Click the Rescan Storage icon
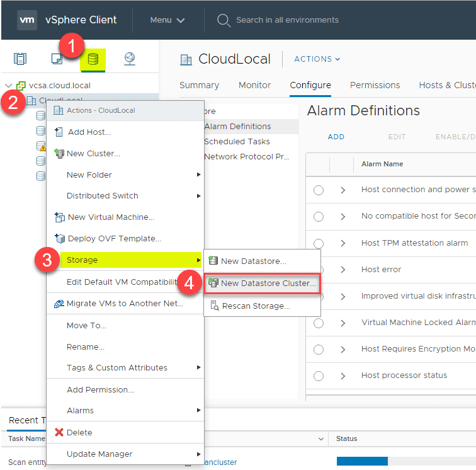 (214, 306)
